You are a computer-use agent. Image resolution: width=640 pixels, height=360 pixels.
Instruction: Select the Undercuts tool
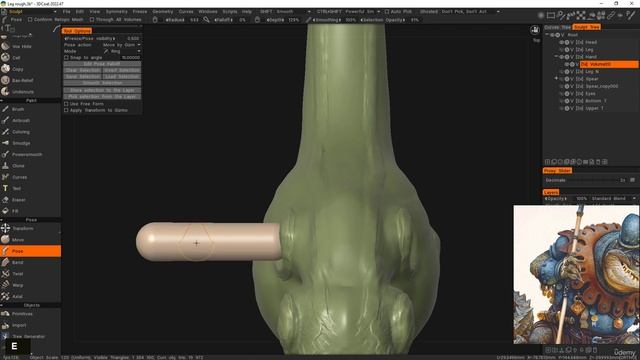coord(22,92)
